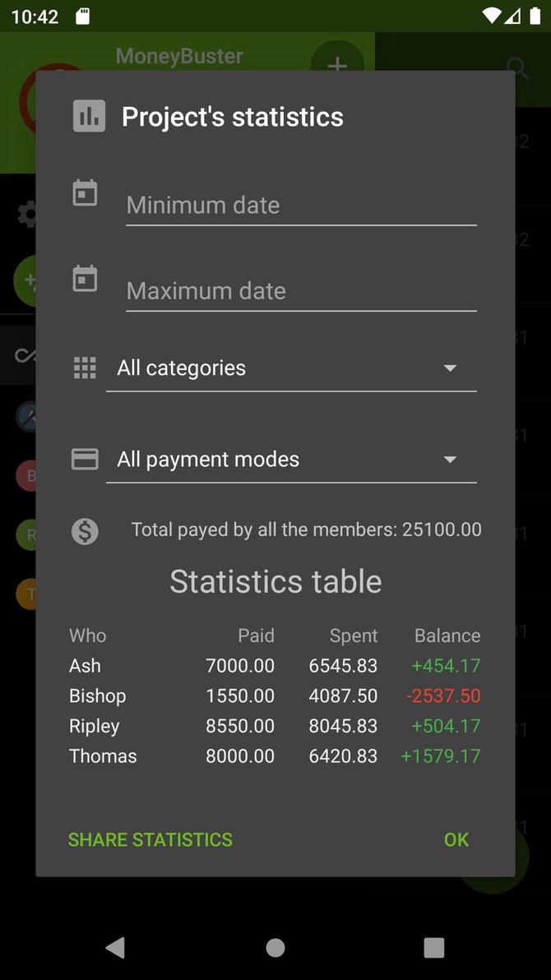Open the Android recent apps button

tap(433, 947)
